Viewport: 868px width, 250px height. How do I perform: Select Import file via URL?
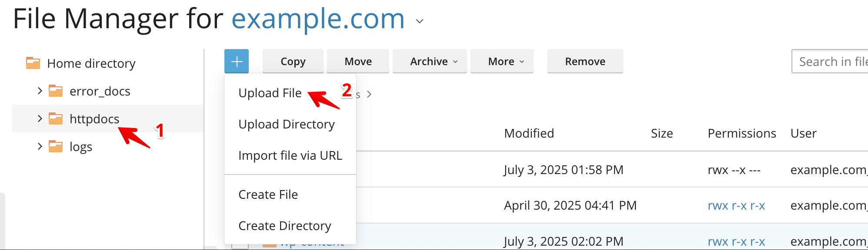click(290, 155)
